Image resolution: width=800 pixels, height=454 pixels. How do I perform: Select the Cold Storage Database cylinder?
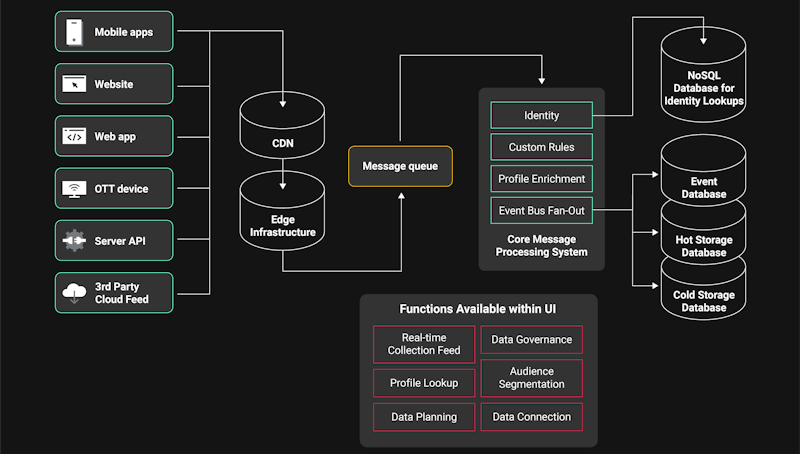pos(703,290)
